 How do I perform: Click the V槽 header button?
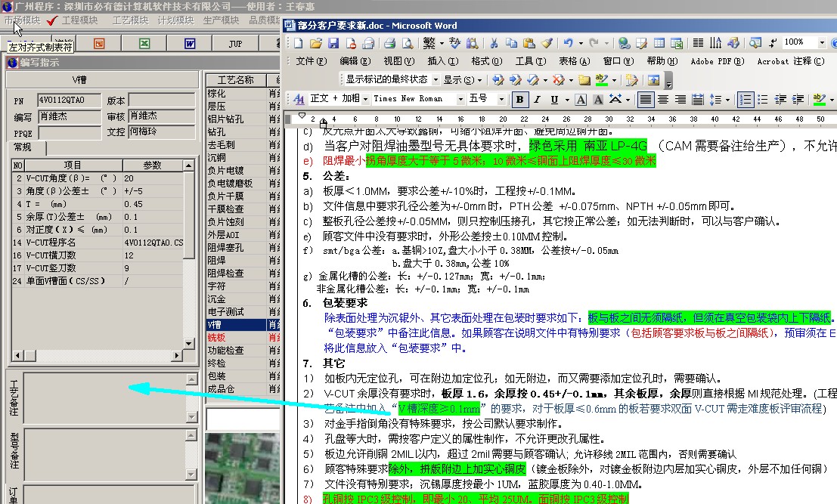tap(101, 80)
